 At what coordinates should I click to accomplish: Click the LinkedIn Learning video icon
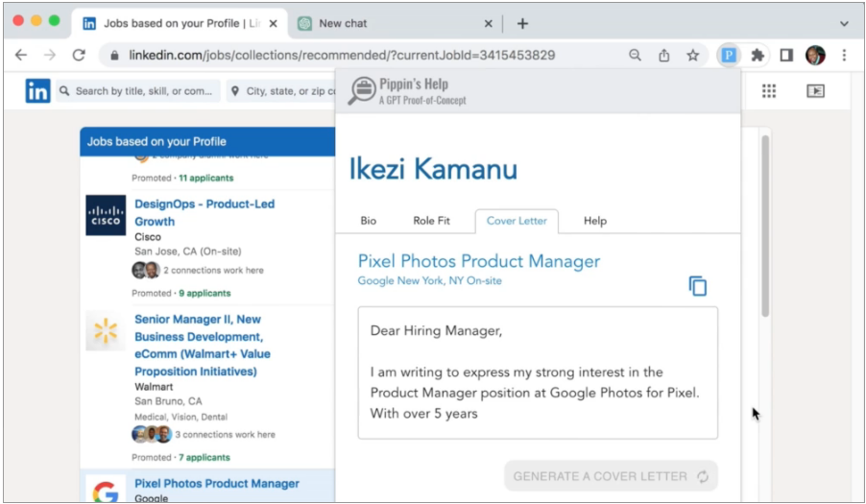(x=815, y=90)
